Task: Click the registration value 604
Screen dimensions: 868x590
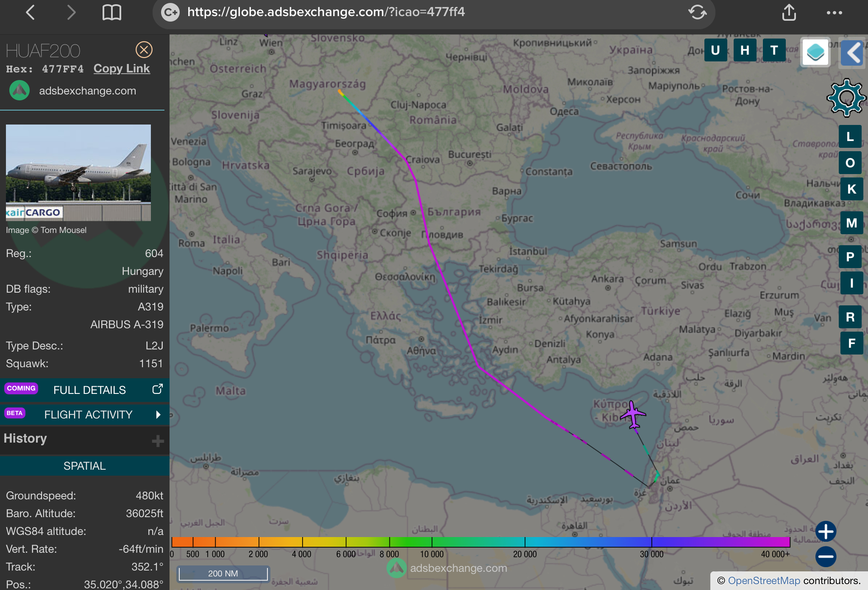Action: tap(154, 253)
